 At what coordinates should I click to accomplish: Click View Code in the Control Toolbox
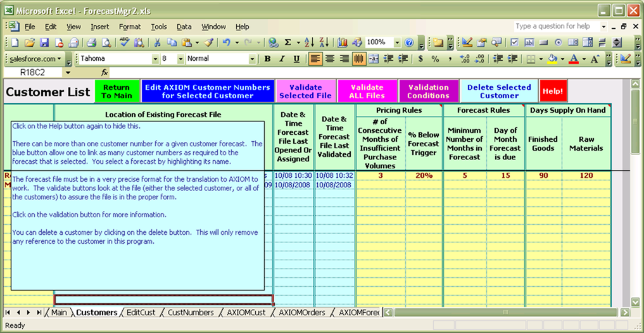pyautogui.click(x=496, y=42)
